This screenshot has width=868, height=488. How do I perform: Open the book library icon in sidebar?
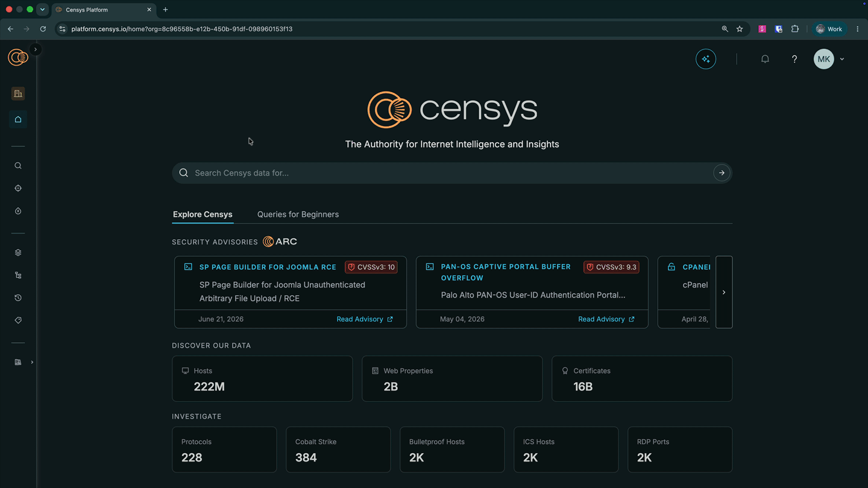[18, 362]
